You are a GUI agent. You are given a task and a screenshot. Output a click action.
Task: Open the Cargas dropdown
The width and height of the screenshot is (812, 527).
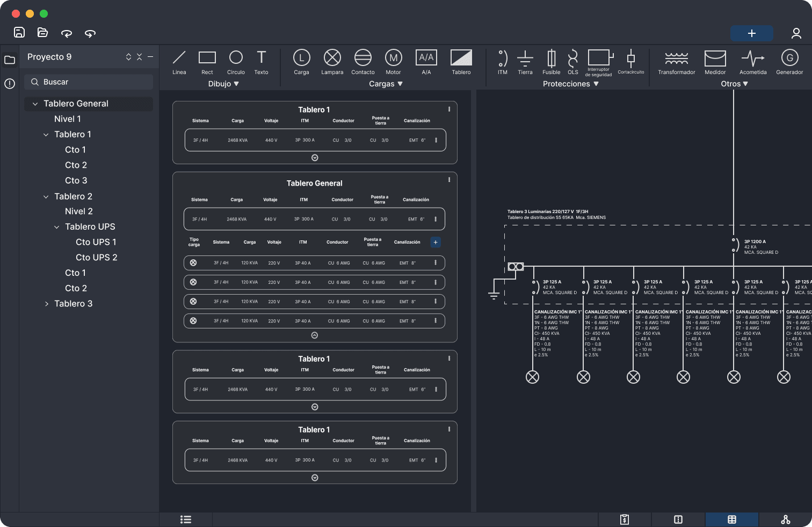click(386, 84)
